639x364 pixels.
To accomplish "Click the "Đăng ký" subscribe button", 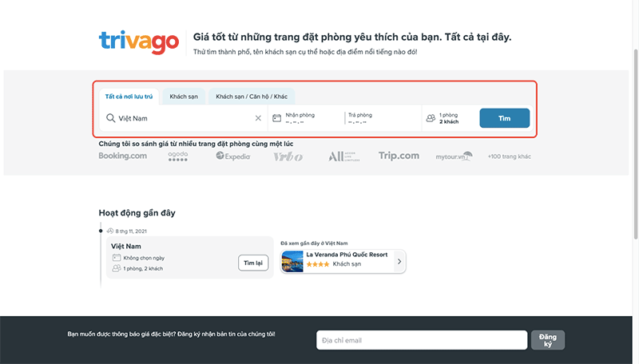I will pyautogui.click(x=548, y=340).
